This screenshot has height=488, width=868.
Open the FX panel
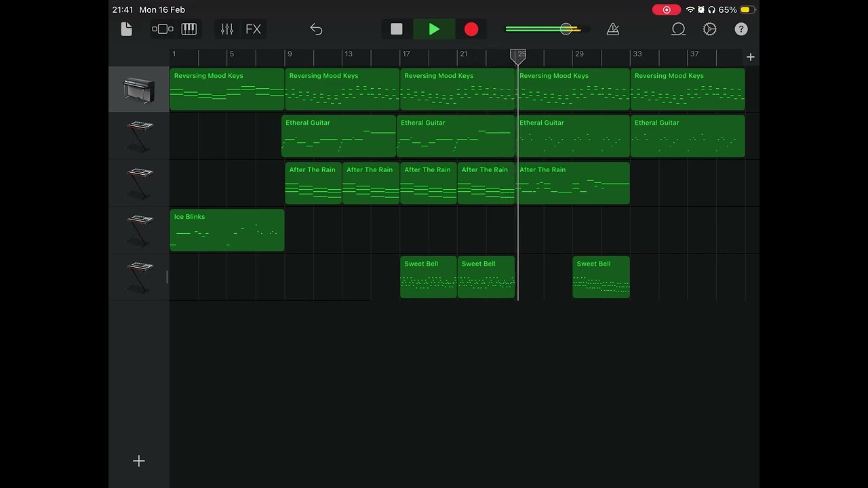pos(253,29)
